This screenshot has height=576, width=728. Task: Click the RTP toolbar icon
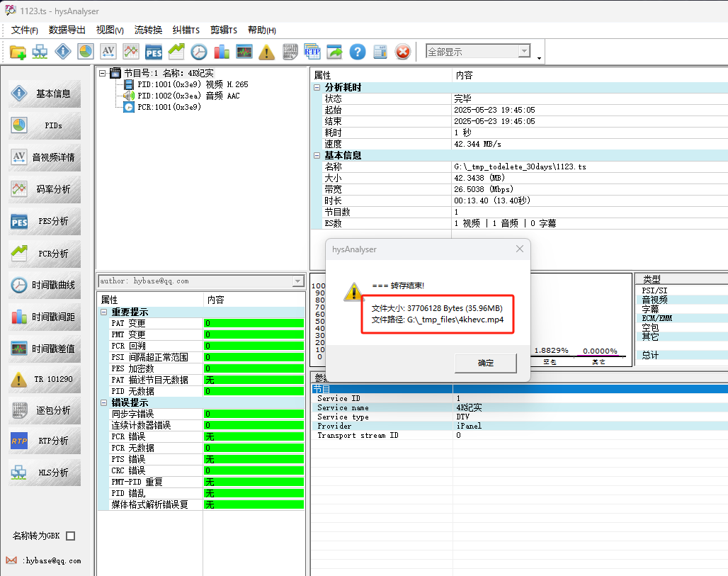[312, 52]
